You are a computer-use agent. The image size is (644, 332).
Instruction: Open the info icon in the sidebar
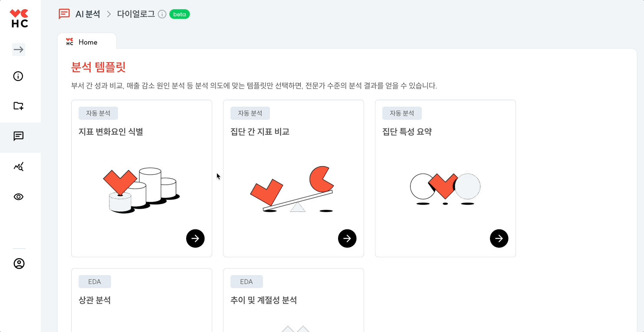(x=18, y=76)
